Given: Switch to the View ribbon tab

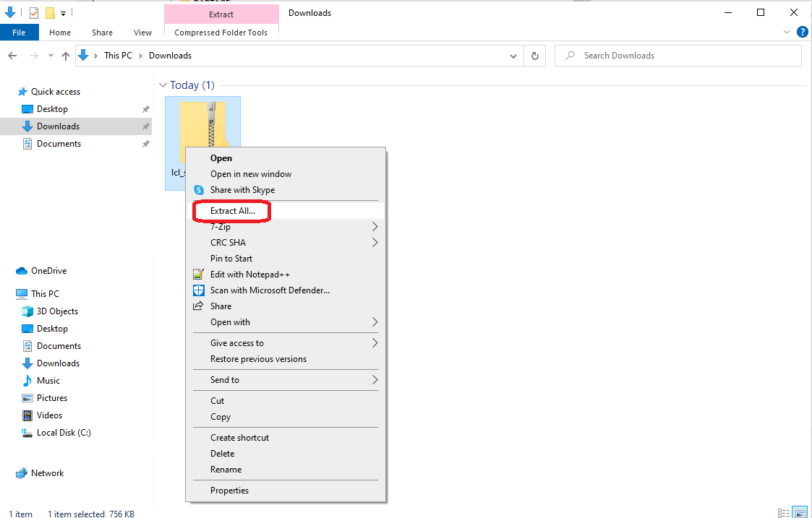Looking at the screenshot, I should coord(142,33).
